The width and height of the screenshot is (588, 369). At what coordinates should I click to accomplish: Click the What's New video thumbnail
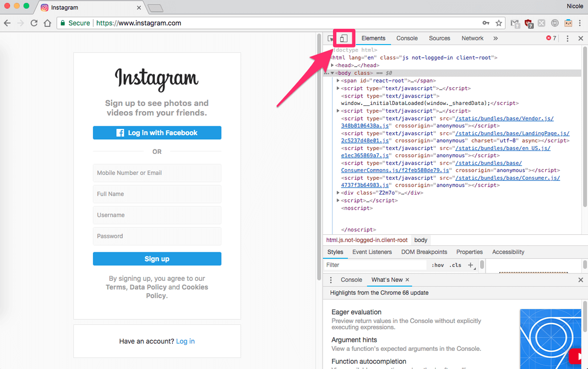pyautogui.click(x=551, y=339)
